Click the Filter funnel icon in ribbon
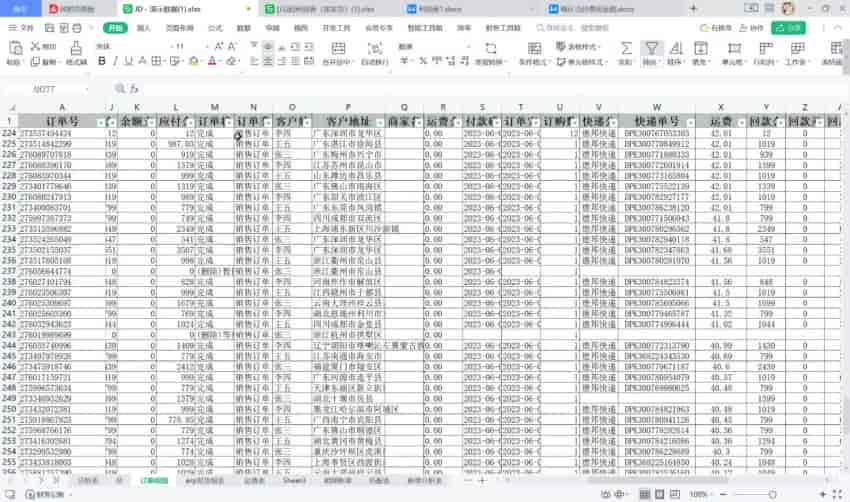Screen dimensions: 850x502 click(x=651, y=48)
